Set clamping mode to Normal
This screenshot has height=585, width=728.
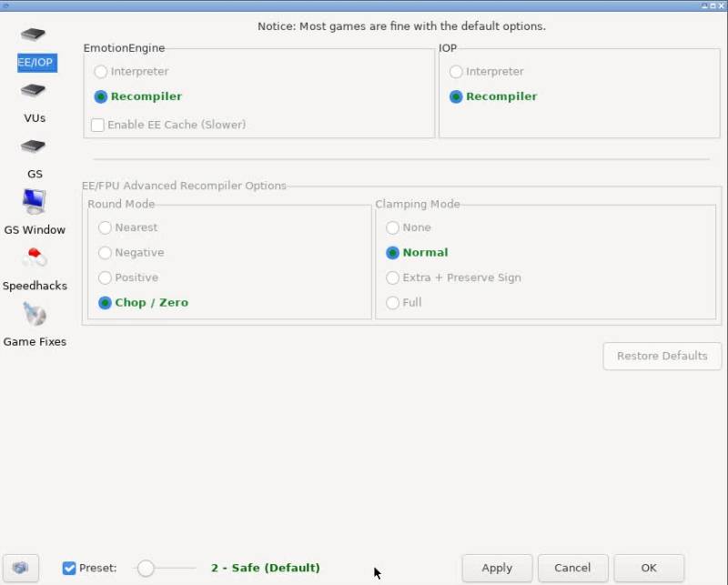[393, 253]
